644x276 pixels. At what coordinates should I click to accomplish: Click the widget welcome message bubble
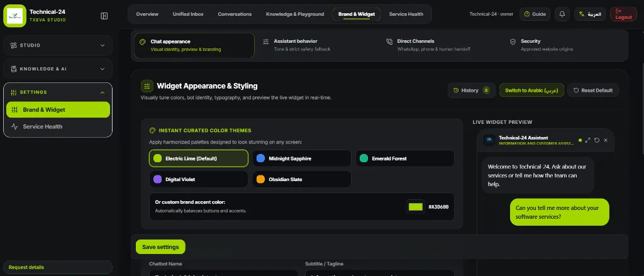tap(538, 175)
